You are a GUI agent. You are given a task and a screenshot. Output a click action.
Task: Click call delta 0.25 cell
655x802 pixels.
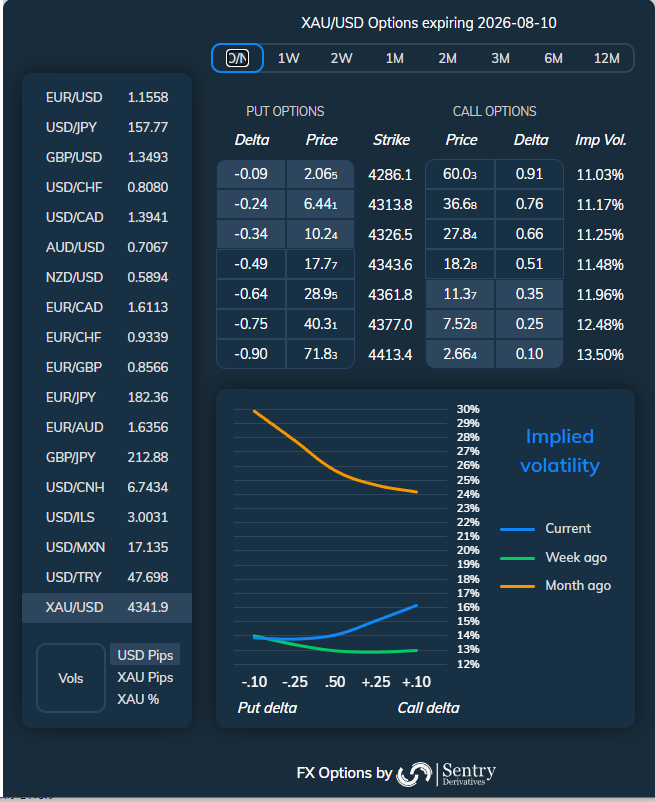point(529,324)
